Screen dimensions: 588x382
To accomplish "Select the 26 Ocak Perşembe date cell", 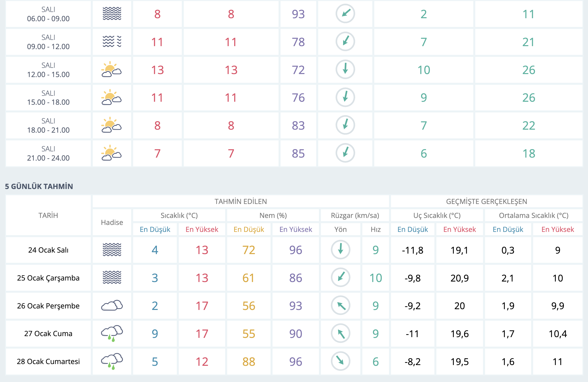I will click(x=48, y=306).
